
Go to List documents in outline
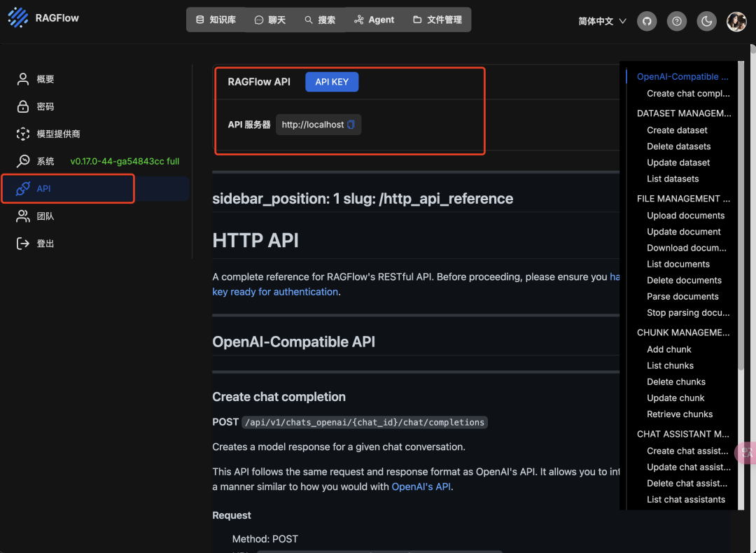tap(678, 264)
